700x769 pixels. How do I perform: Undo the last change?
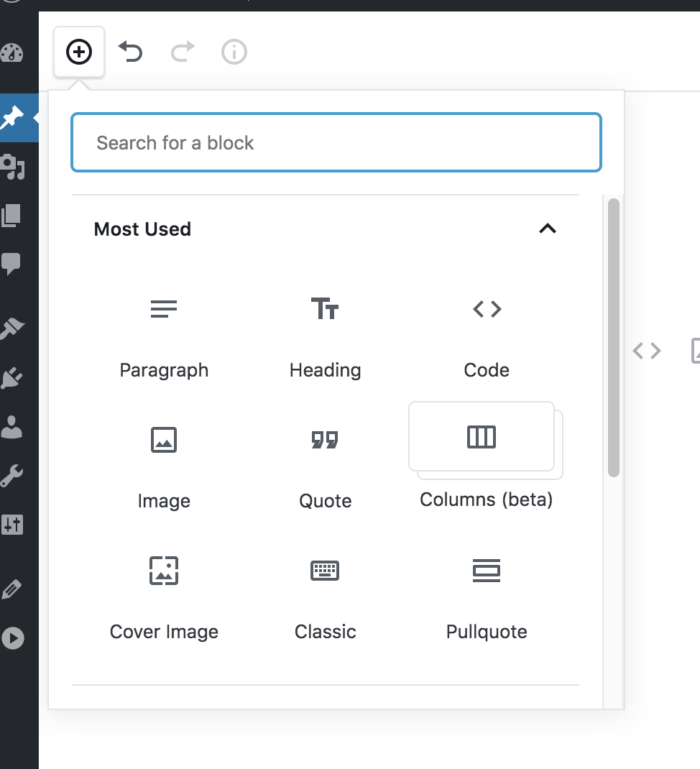130,52
